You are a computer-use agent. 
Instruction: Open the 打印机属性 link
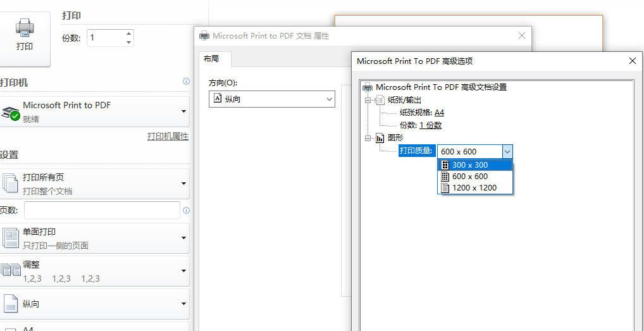pos(168,136)
